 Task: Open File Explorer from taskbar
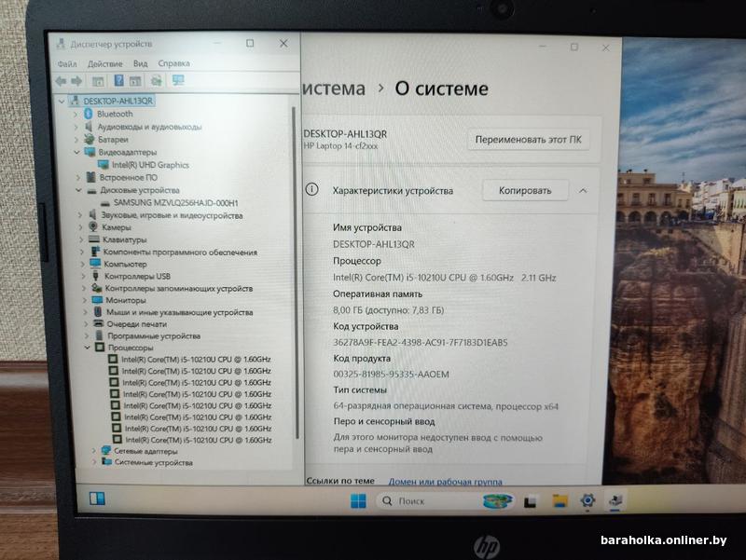coord(559,500)
